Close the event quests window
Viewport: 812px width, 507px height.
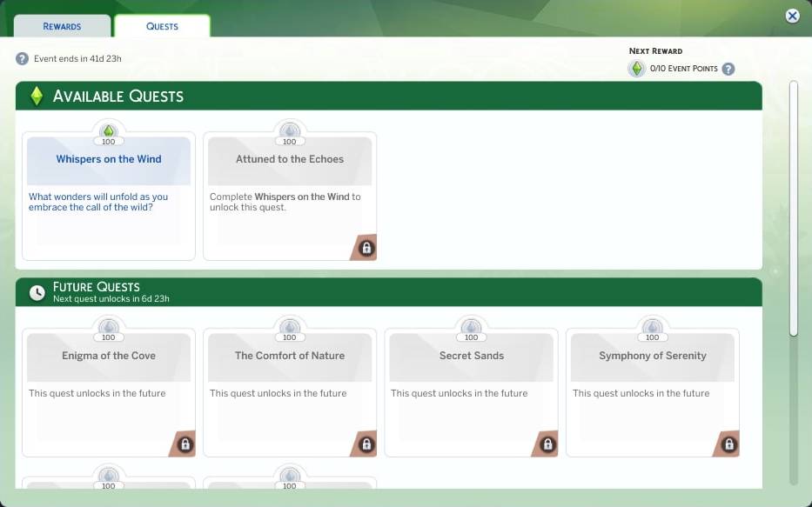pos(792,16)
